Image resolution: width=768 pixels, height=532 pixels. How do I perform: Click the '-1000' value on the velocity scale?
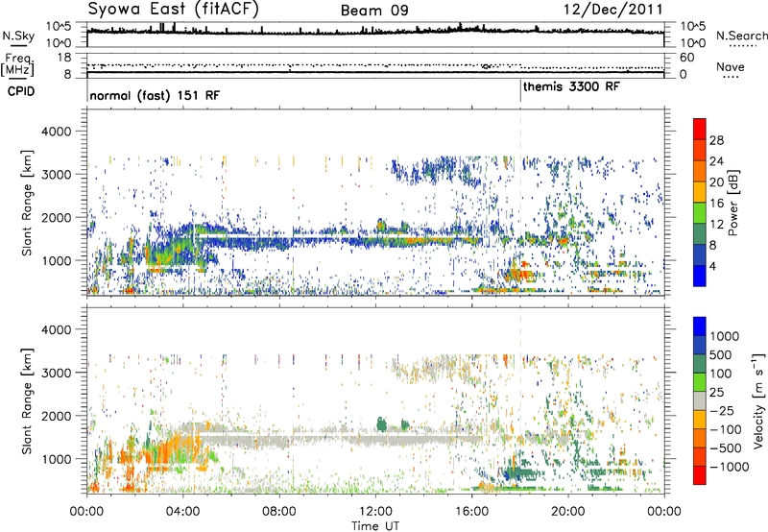pyautogui.click(x=729, y=467)
